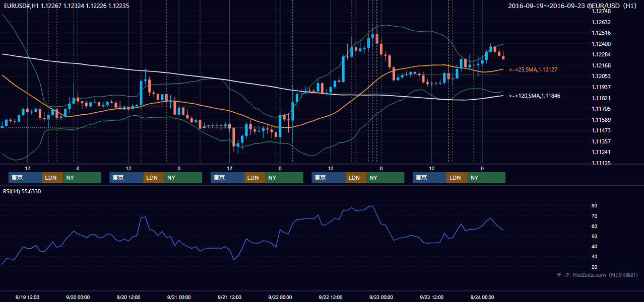Select the 9/22 00:00 time axis label
This screenshot has height=302, width=644.
(280, 297)
